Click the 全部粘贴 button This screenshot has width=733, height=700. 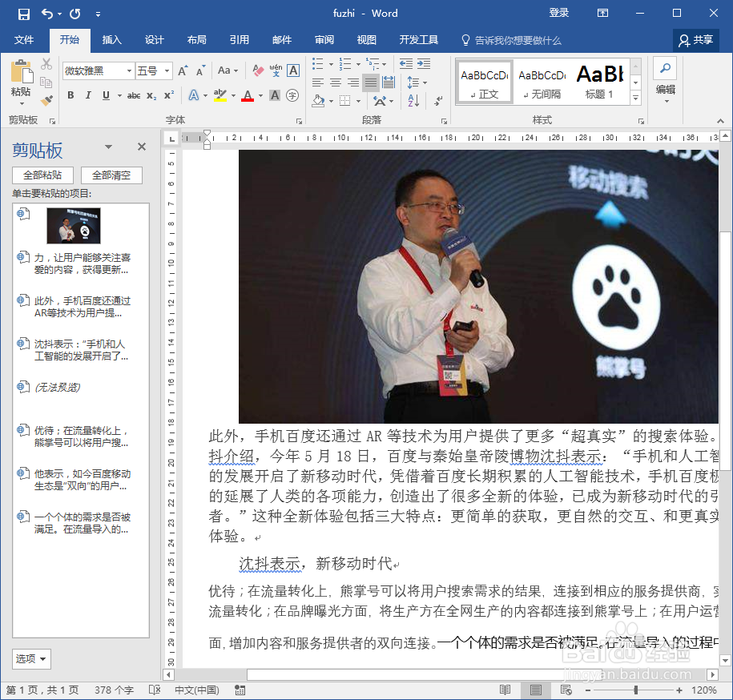[42, 175]
